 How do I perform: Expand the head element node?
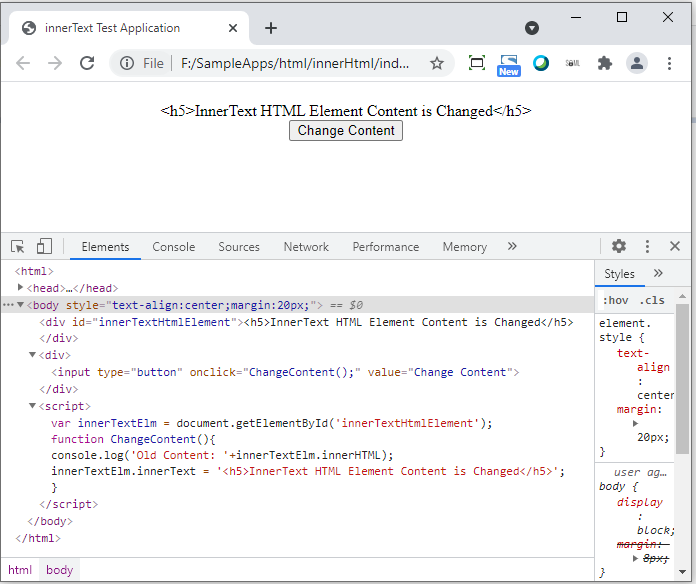pyautogui.click(x=20, y=288)
